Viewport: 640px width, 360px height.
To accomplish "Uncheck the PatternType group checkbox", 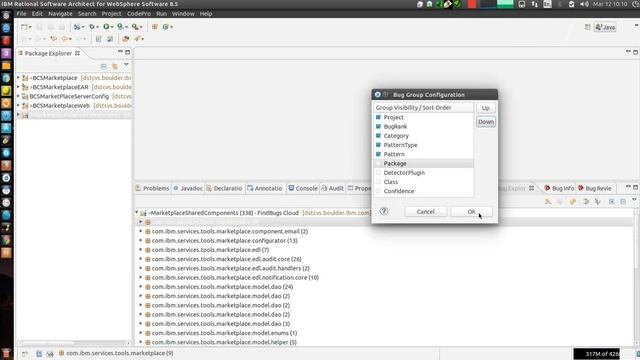I will (378, 145).
